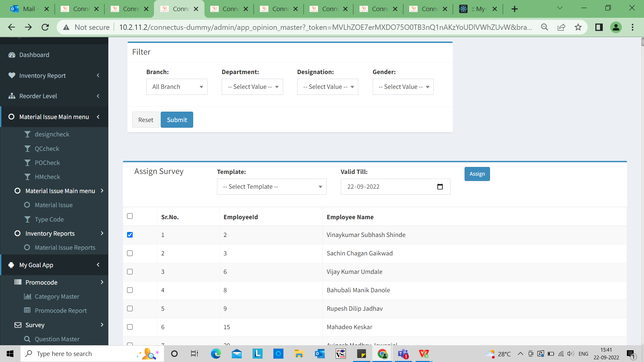Image resolution: width=644 pixels, height=362 pixels.
Task: Open the Material Issue sidebar item
Action: click(x=54, y=205)
